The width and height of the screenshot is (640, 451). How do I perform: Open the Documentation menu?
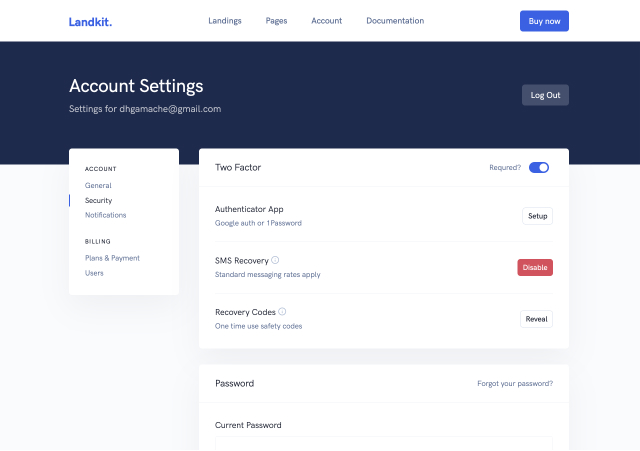pyautogui.click(x=394, y=21)
